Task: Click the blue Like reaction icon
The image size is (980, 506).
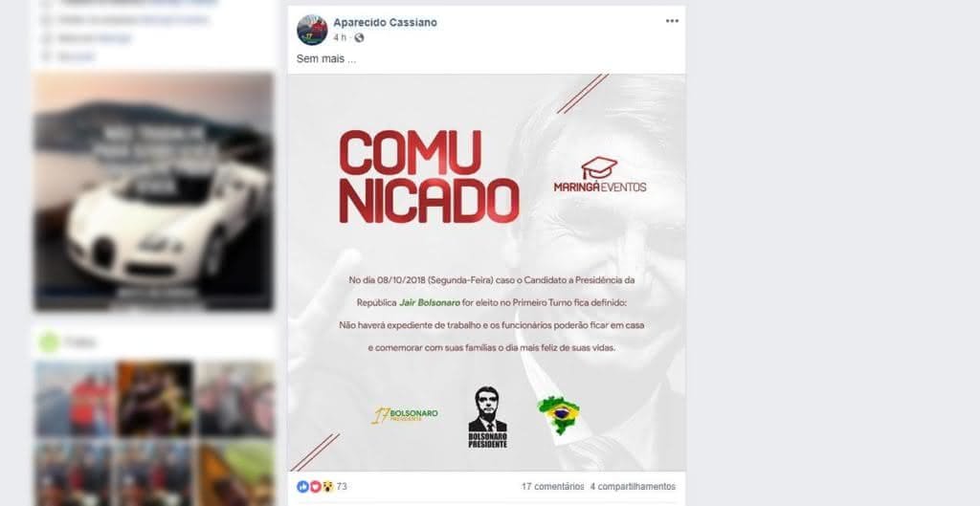Action: pos(303,486)
